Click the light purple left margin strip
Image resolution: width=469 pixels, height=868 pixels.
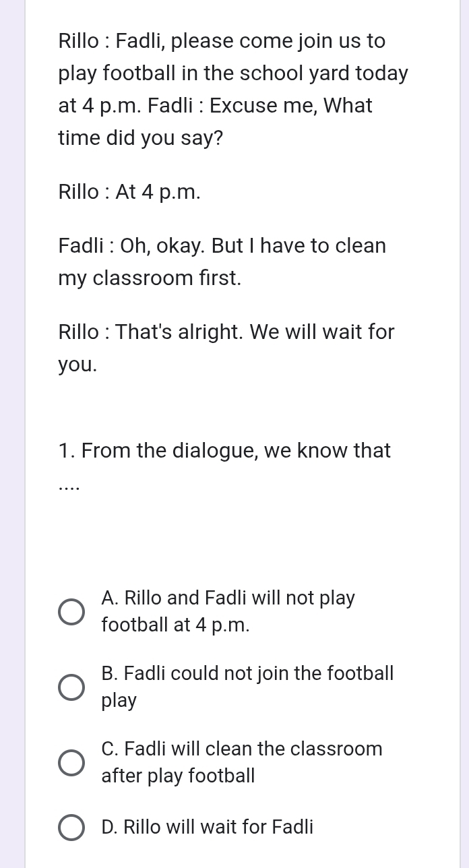click(x=9, y=434)
